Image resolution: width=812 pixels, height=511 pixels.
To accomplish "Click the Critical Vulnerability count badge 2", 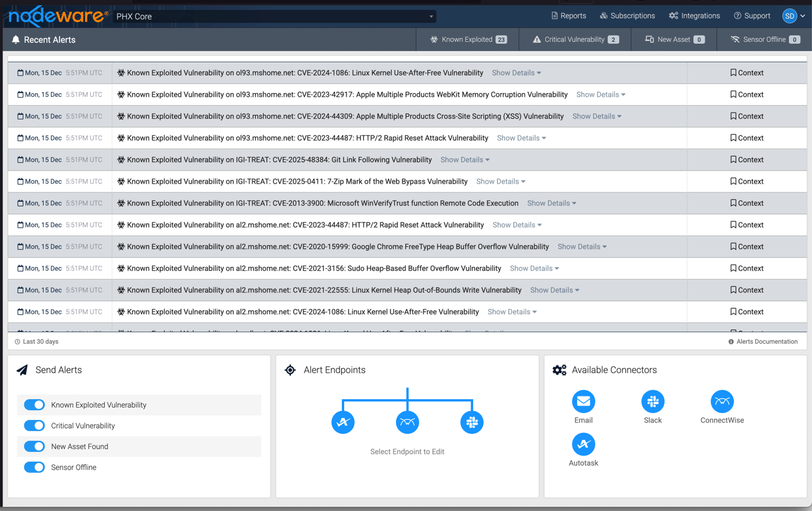I will (613, 40).
